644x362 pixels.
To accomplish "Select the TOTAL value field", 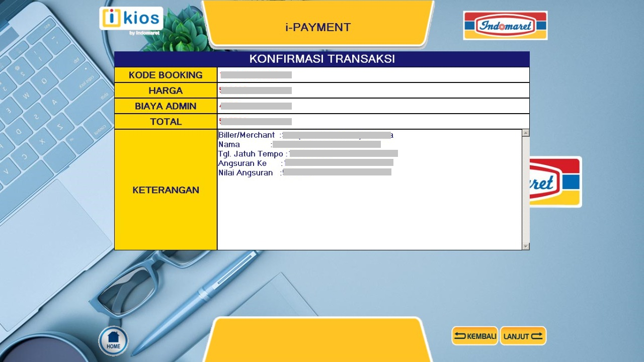I will (373, 122).
